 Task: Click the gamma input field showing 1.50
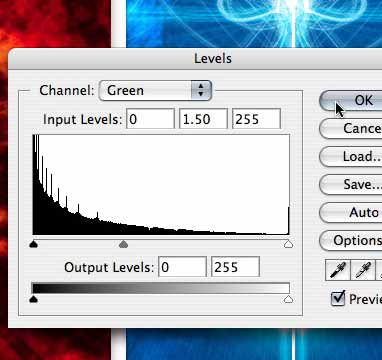pos(203,119)
